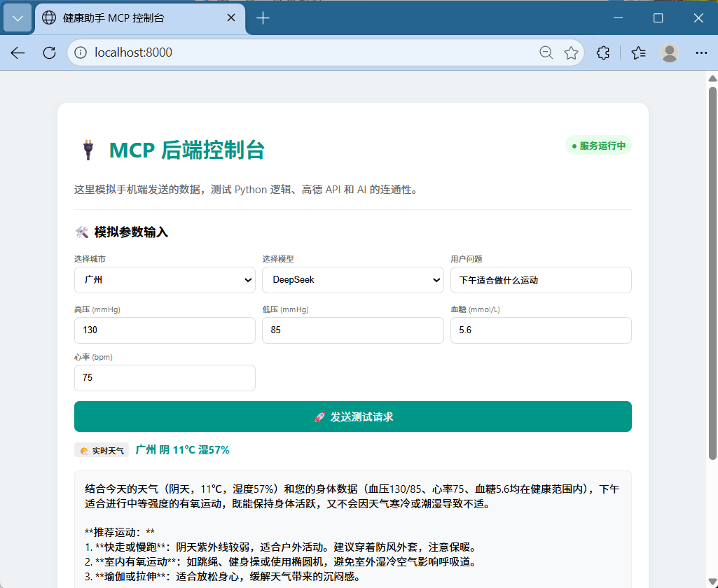Add this page to favorites star icon

pos(571,52)
